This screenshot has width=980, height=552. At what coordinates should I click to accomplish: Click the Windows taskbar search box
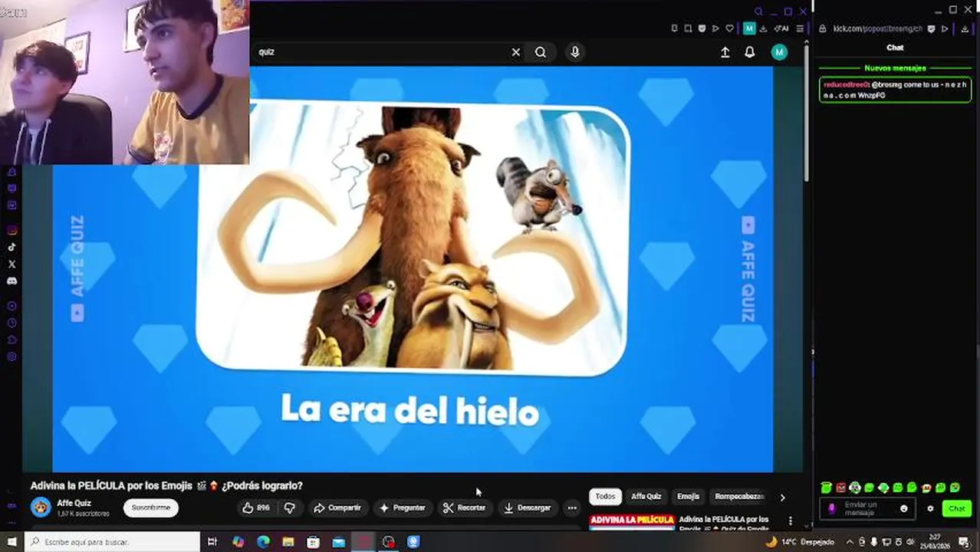click(x=113, y=542)
